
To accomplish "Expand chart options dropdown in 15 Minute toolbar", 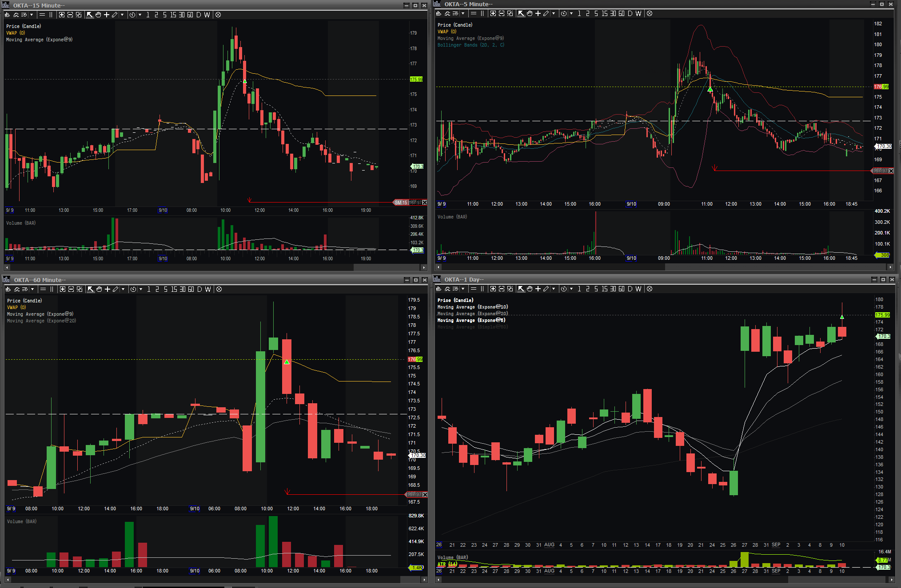I will [x=32, y=15].
